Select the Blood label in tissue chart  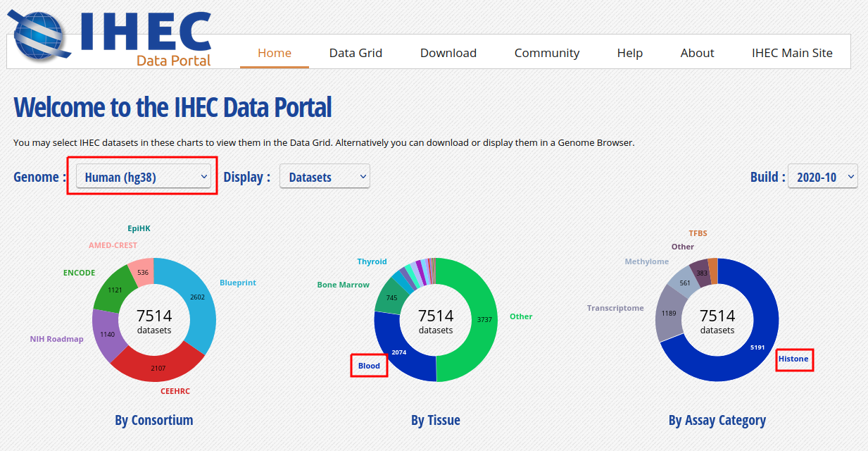[369, 366]
